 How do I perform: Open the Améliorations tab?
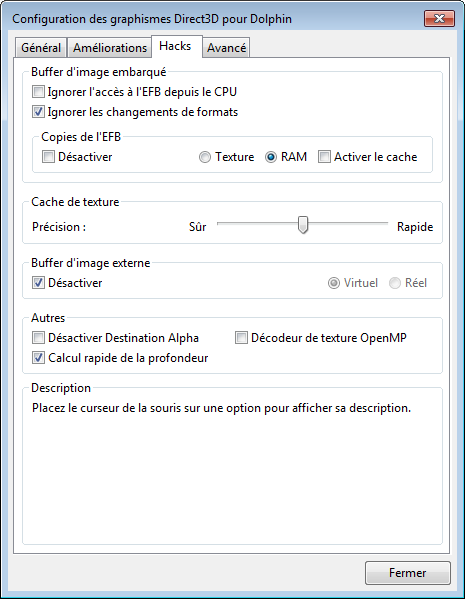coord(110,48)
